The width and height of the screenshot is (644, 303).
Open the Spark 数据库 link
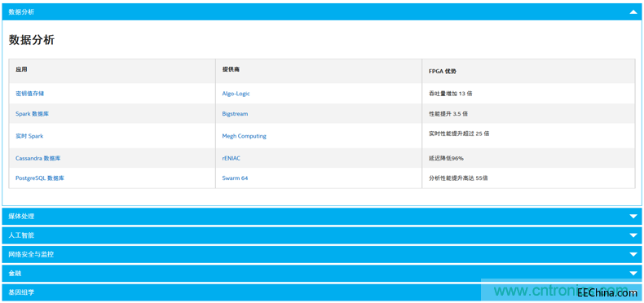[32, 114]
